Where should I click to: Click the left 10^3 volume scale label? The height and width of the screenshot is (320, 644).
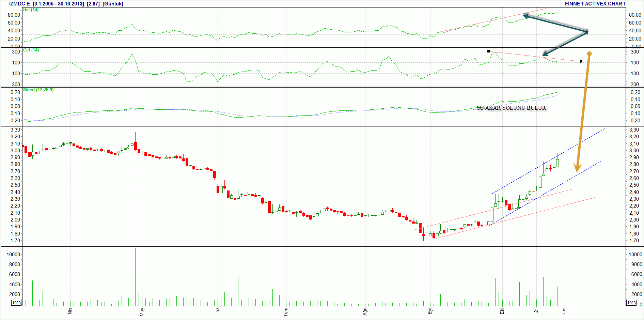pos(16,303)
